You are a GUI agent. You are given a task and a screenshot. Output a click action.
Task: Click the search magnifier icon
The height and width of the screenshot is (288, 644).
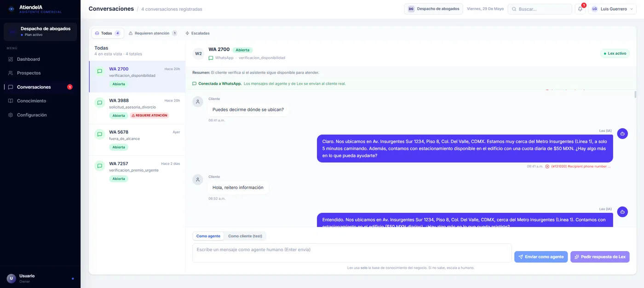(514, 9)
